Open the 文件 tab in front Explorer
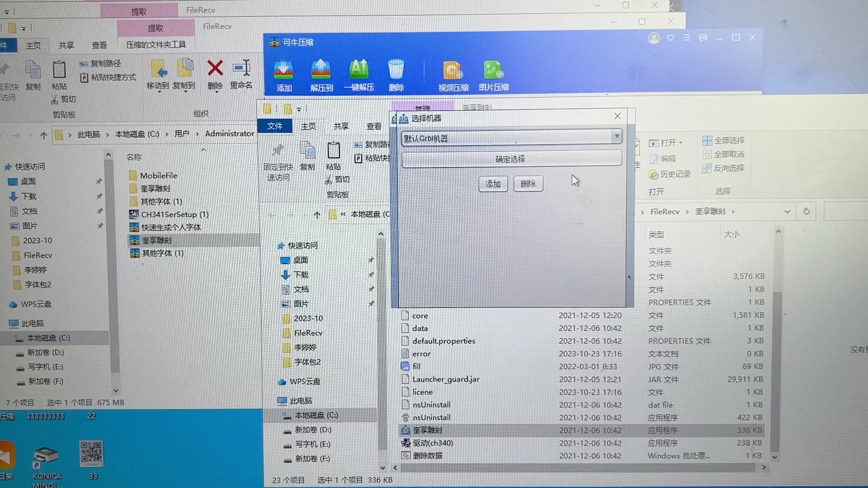The image size is (868, 488). (274, 126)
